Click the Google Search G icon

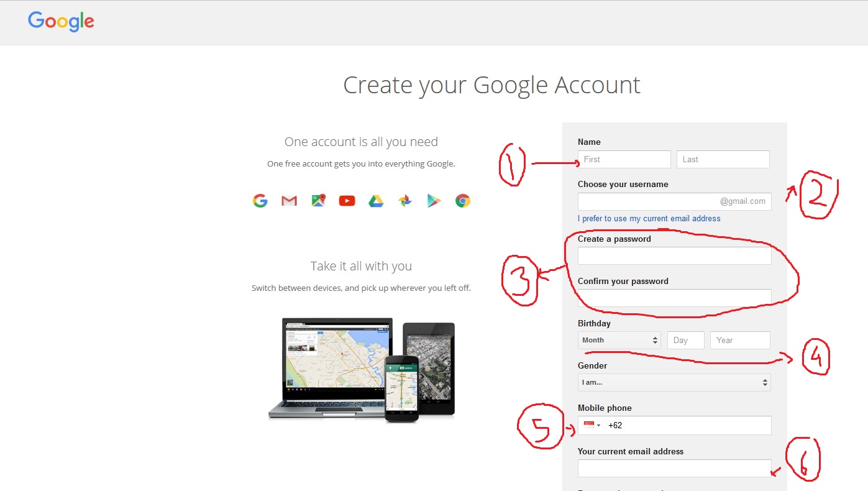point(260,201)
